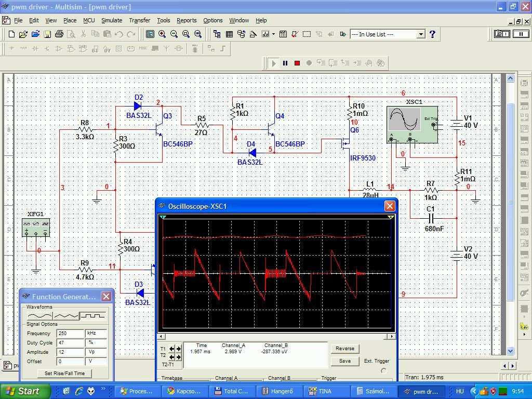
Task: Click the pause simulation switch button
Action: coord(521,34)
